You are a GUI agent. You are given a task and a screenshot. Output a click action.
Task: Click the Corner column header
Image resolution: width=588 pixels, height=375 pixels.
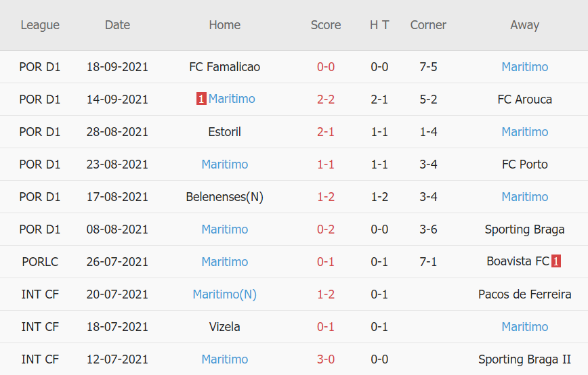coord(428,25)
